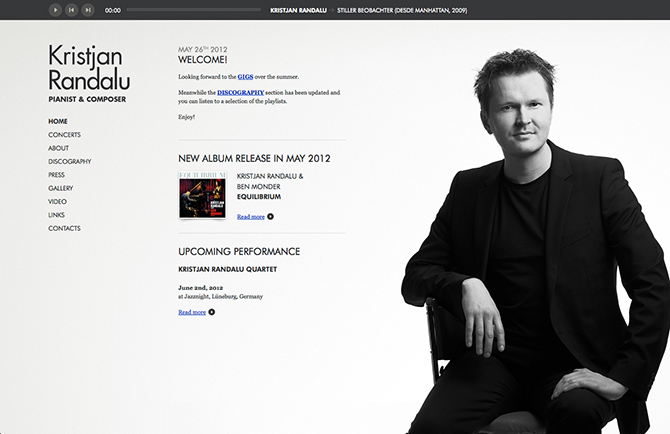The image size is (670, 434).
Task: Open the Contacts page
Action: coord(65,228)
